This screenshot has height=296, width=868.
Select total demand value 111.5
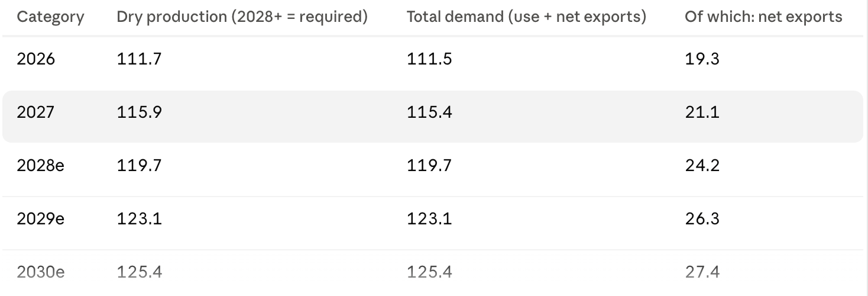pyautogui.click(x=429, y=59)
